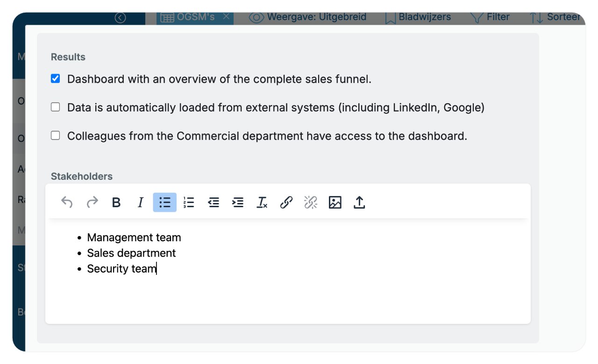Insert a hyperlink

[286, 203]
